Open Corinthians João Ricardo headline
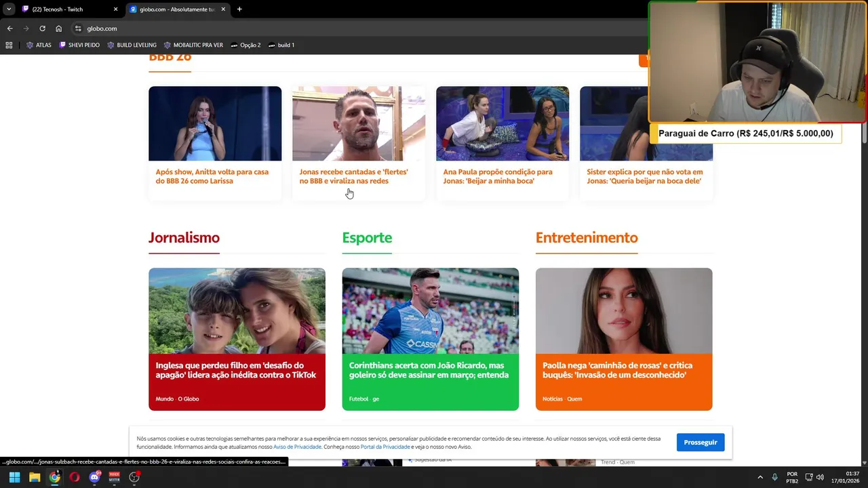 click(429, 370)
